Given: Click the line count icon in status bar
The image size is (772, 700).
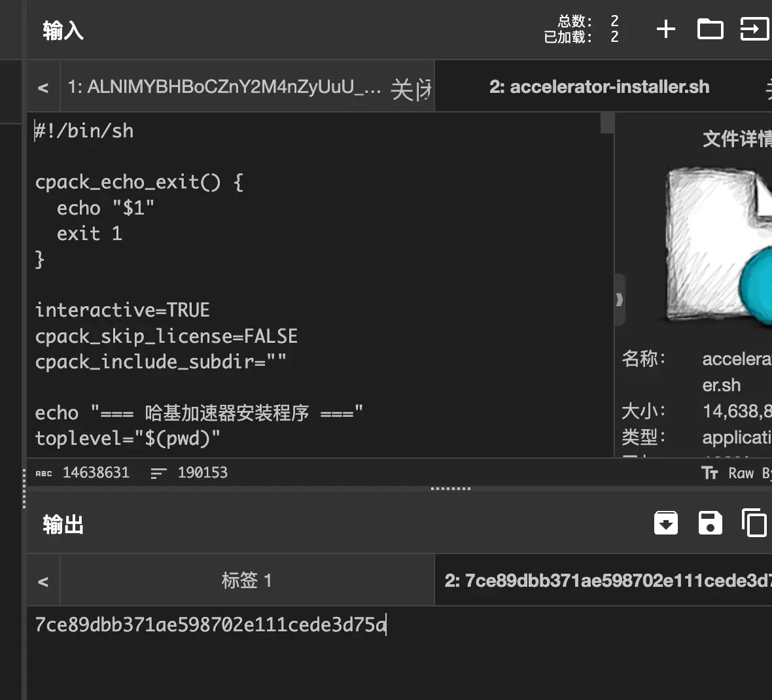Looking at the screenshot, I should pos(158,473).
